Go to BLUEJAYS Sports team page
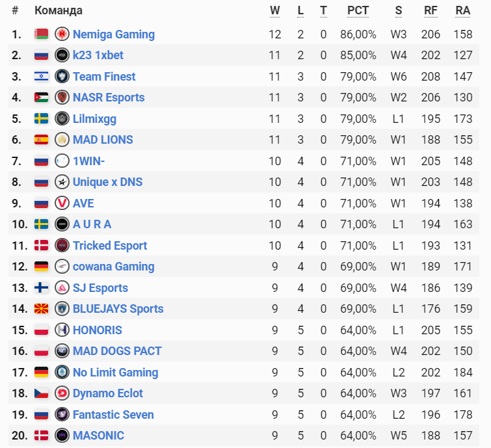 click(118, 309)
